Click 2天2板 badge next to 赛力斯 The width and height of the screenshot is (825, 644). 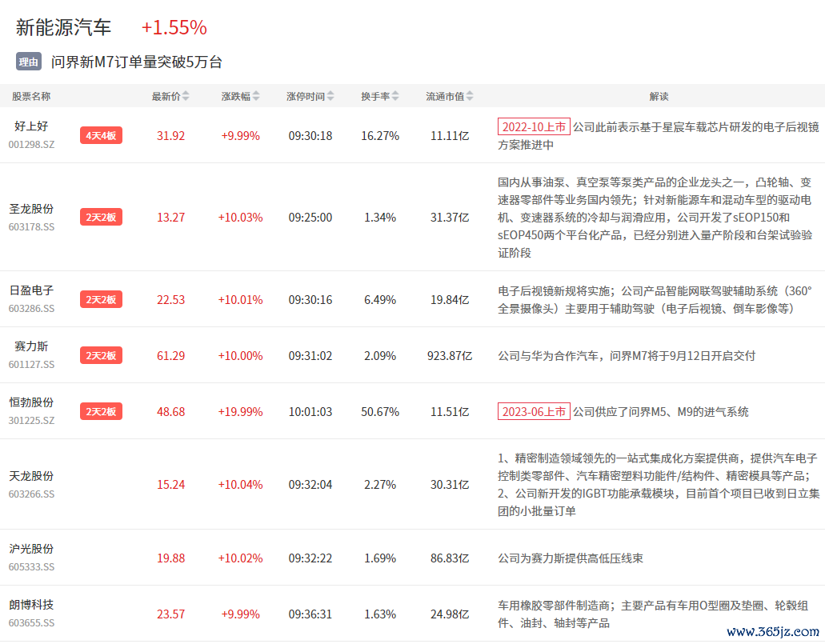[x=101, y=356]
